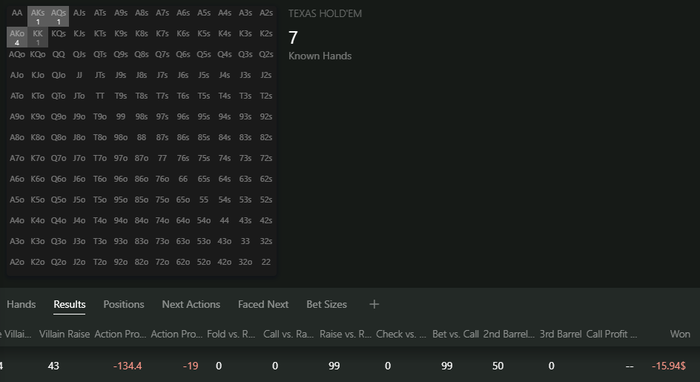
Task: Click the 2nd Barrel value 50
Action: (498, 366)
